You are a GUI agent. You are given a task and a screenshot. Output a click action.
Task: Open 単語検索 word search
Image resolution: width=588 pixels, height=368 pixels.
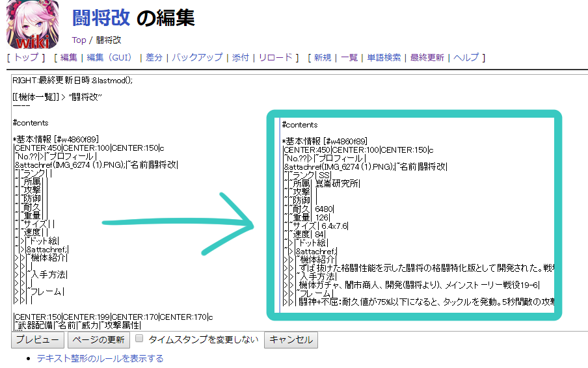(x=384, y=57)
